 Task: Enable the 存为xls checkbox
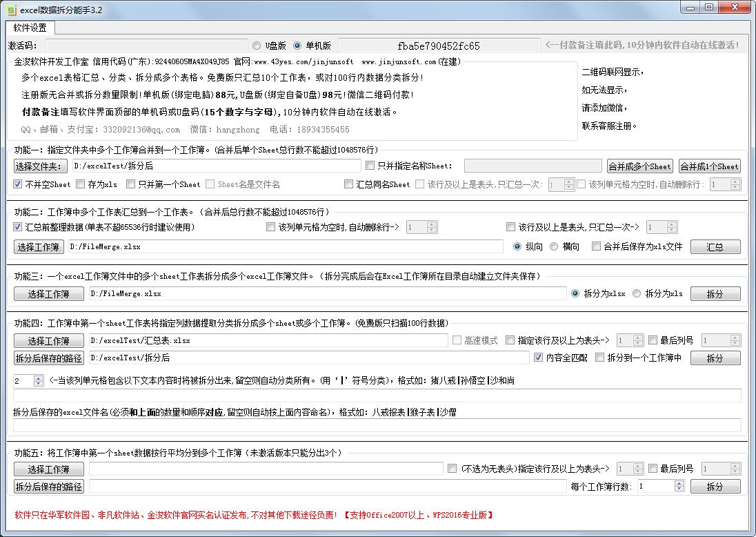click(81, 184)
